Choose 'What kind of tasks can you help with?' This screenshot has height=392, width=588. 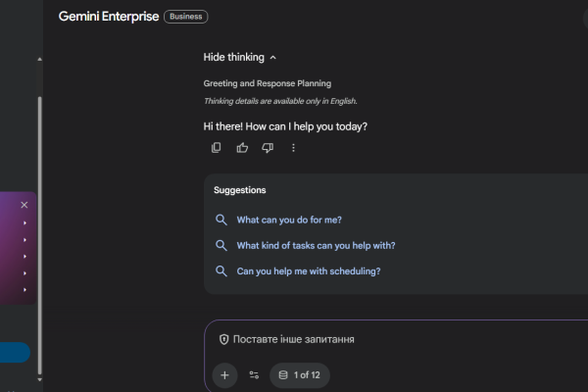pos(316,246)
